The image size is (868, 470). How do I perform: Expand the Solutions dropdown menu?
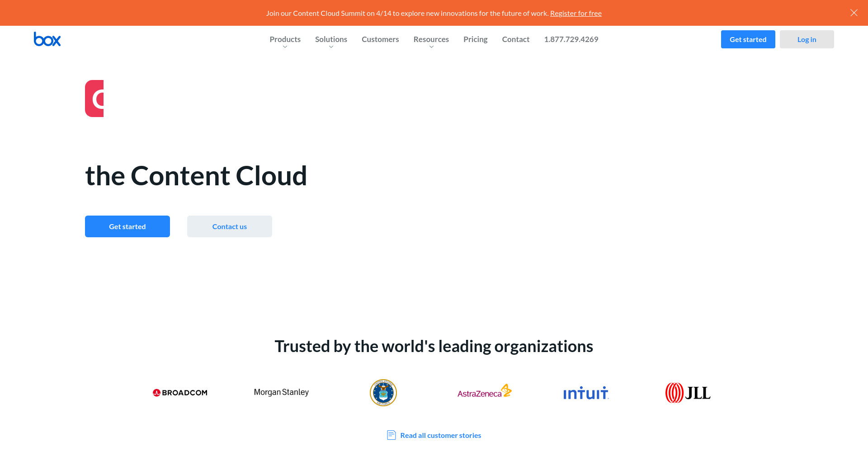331,40
